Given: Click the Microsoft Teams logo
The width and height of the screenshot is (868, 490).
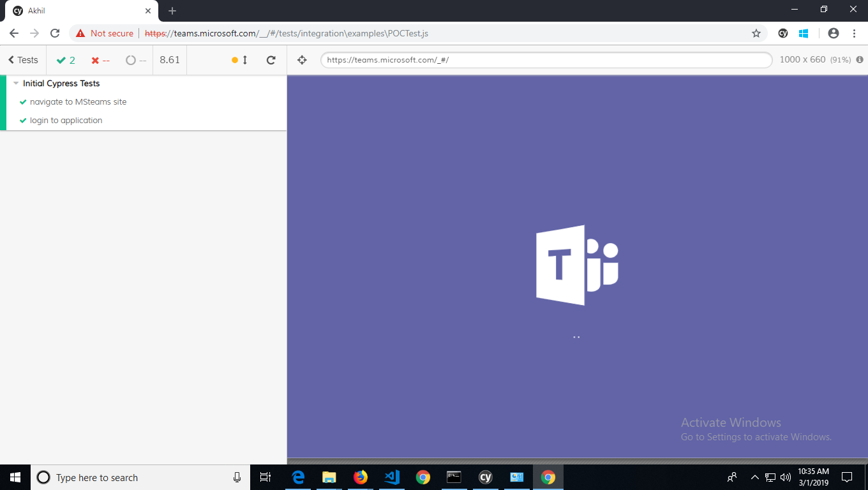Looking at the screenshot, I should click(x=577, y=265).
